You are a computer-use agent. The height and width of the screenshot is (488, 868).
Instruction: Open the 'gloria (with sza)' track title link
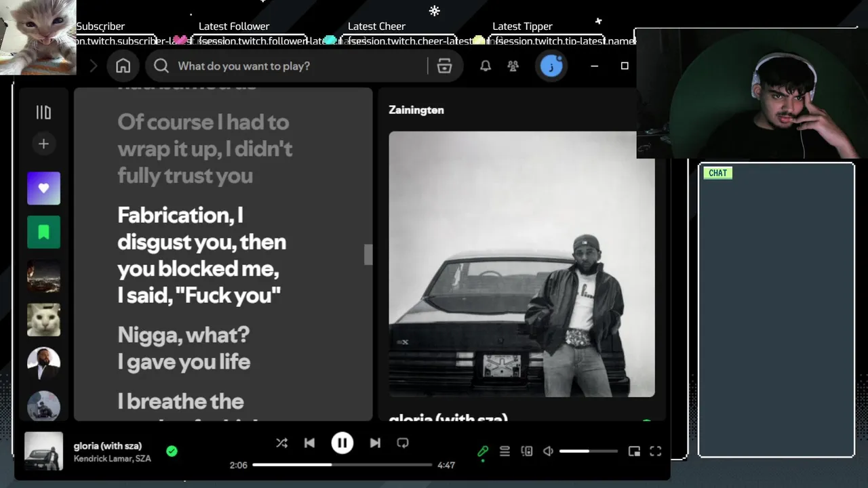point(108,445)
